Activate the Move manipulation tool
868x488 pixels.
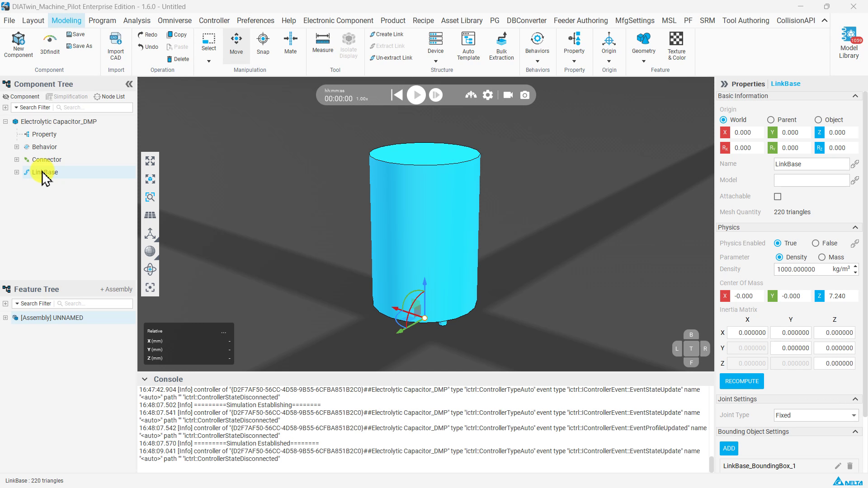tap(236, 44)
